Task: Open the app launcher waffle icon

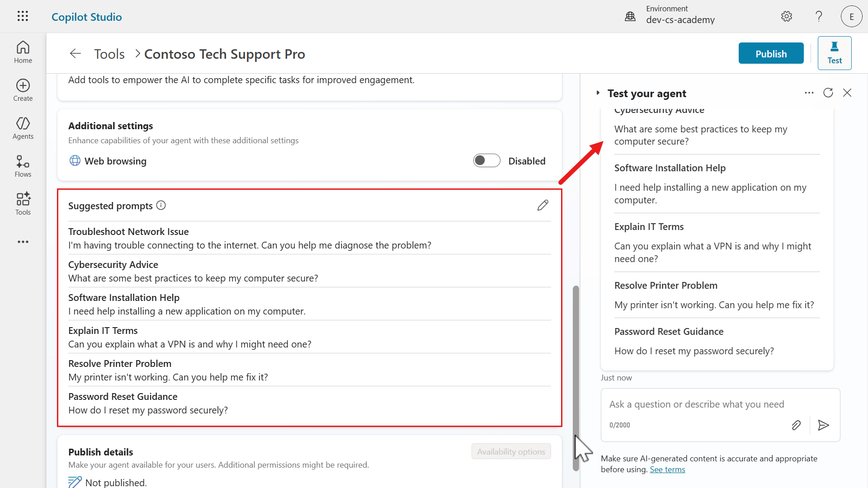Action: [x=23, y=16]
